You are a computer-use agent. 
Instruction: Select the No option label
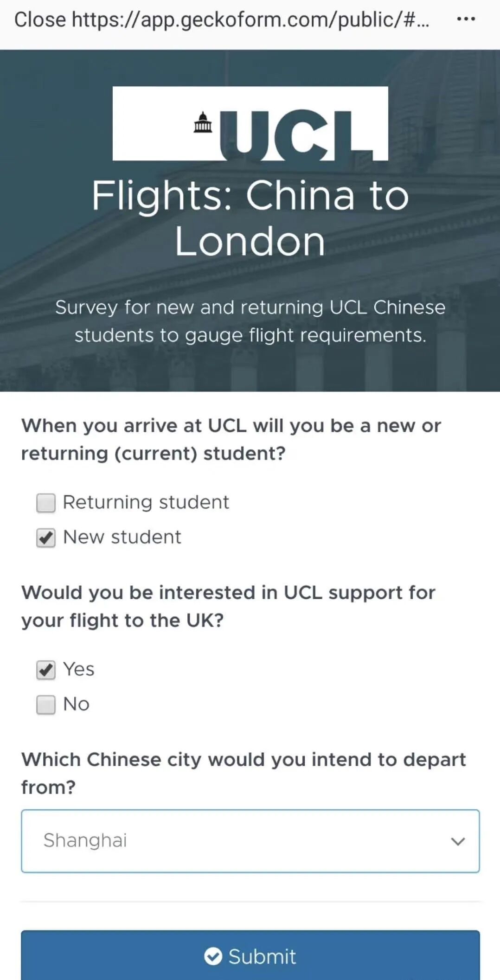tap(77, 704)
